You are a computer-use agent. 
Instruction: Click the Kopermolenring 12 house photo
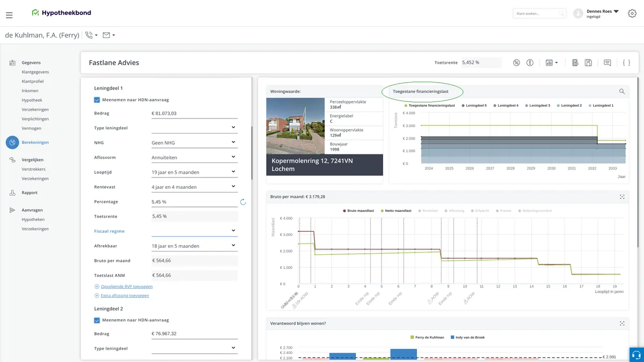(x=296, y=126)
